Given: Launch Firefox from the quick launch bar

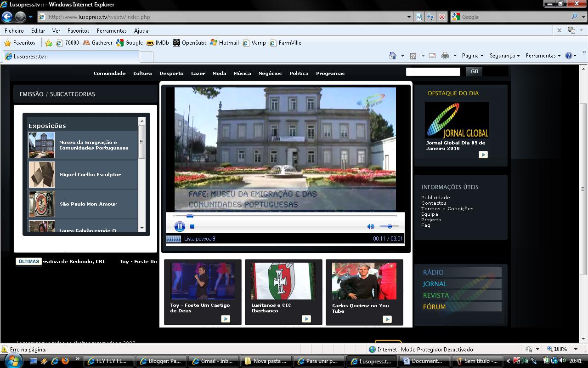Looking at the screenshot, I should [65, 361].
